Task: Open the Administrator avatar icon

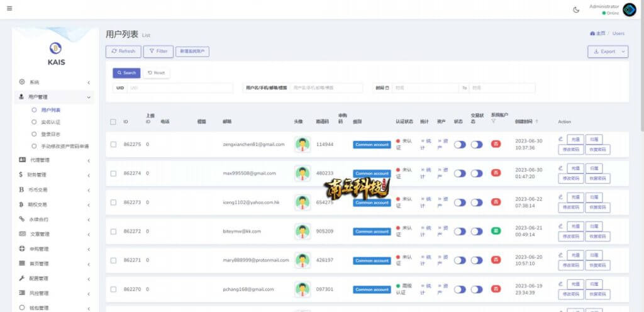Action: pyautogui.click(x=629, y=10)
